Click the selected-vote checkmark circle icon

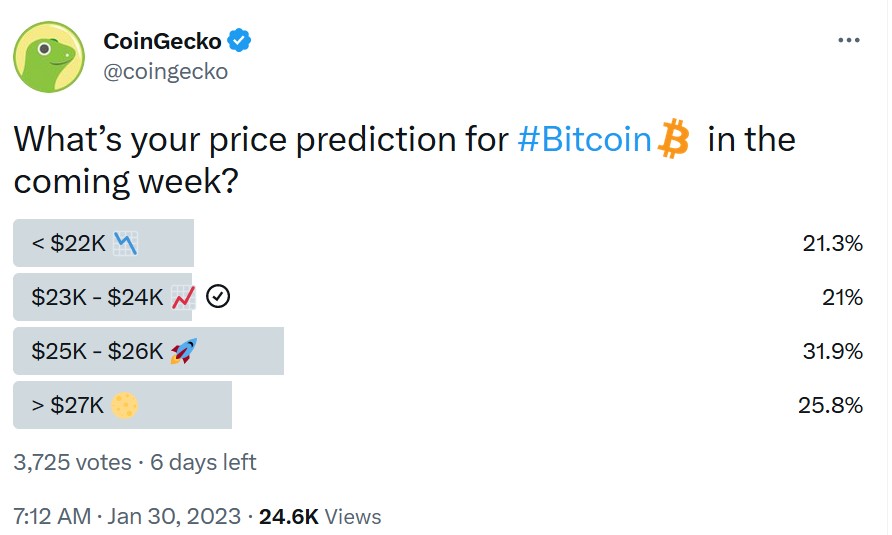pos(218,297)
